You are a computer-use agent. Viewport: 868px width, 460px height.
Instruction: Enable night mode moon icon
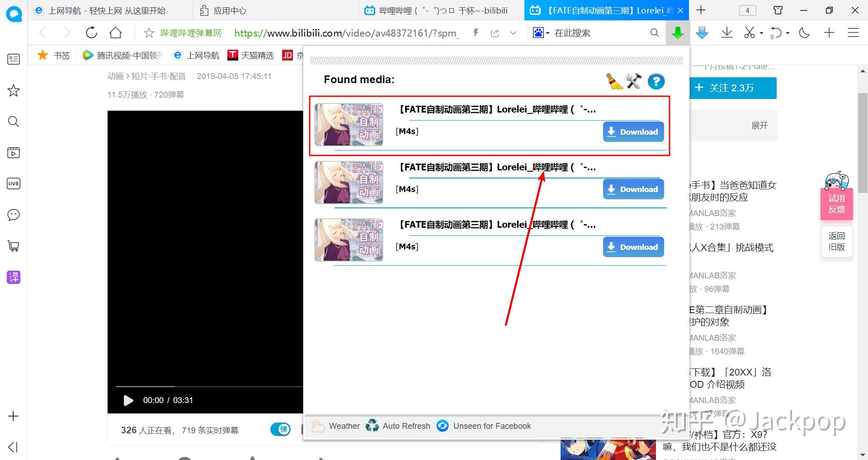click(805, 33)
